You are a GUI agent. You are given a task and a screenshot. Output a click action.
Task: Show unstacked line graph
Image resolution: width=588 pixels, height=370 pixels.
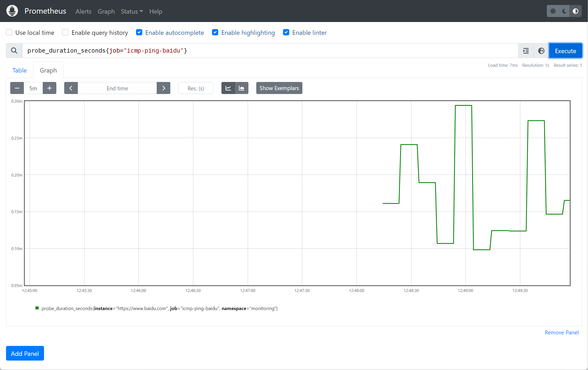[228, 88]
